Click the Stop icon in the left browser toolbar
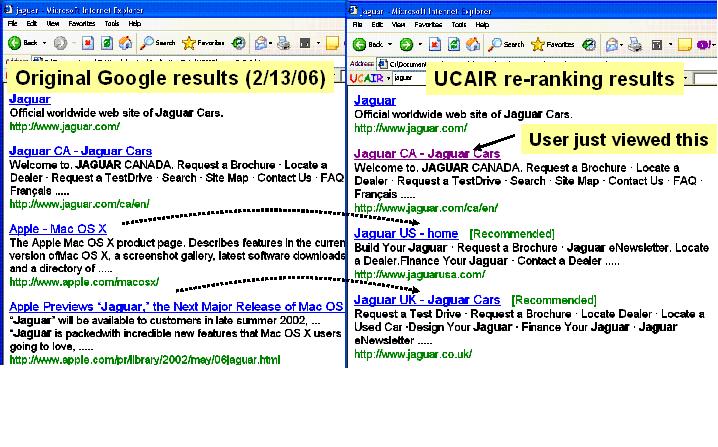 point(88,43)
